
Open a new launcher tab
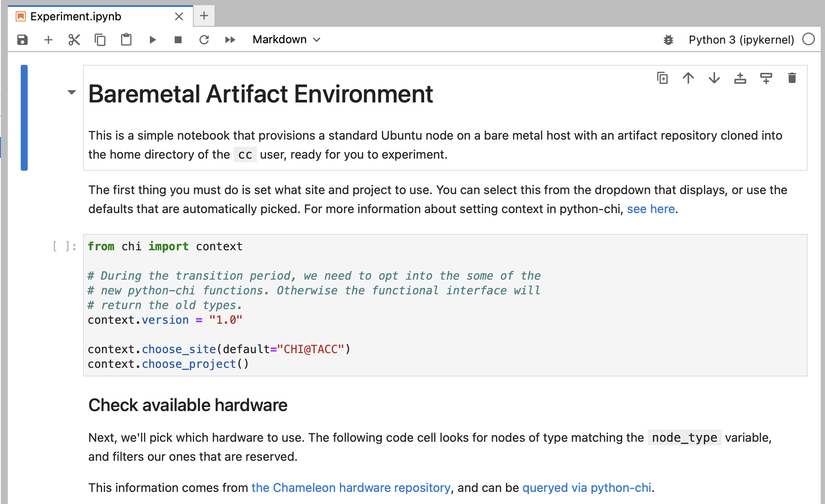(204, 16)
